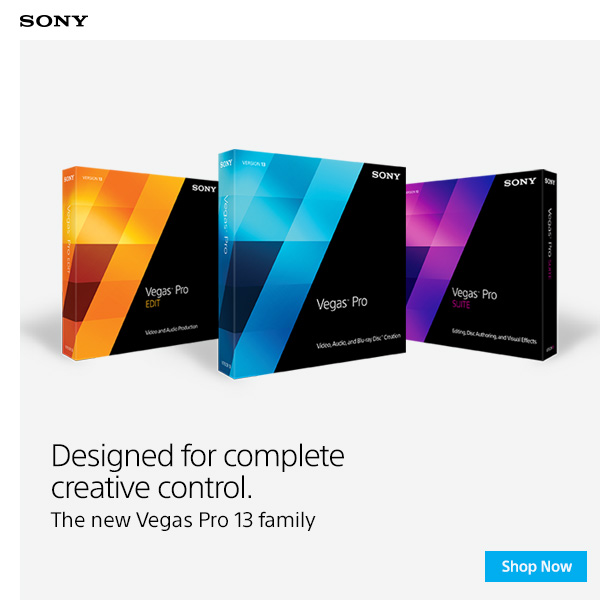Select the blue Vegas Pro box
The height and width of the screenshot is (600, 600).
pos(312,264)
